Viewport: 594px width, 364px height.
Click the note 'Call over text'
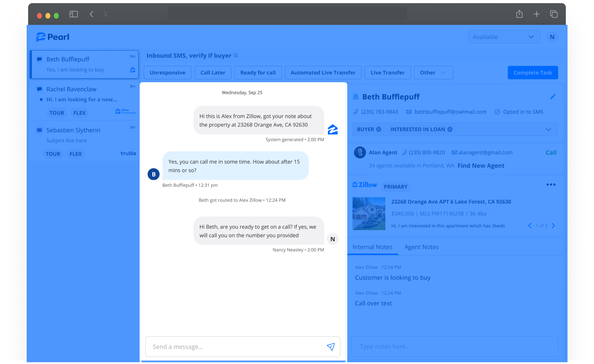click(373, 303)
